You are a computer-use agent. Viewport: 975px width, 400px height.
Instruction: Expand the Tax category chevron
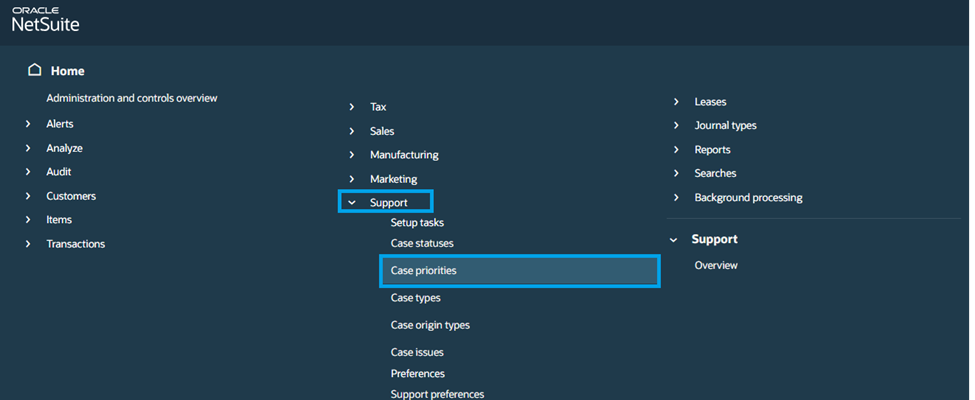[x=351, y=107]
